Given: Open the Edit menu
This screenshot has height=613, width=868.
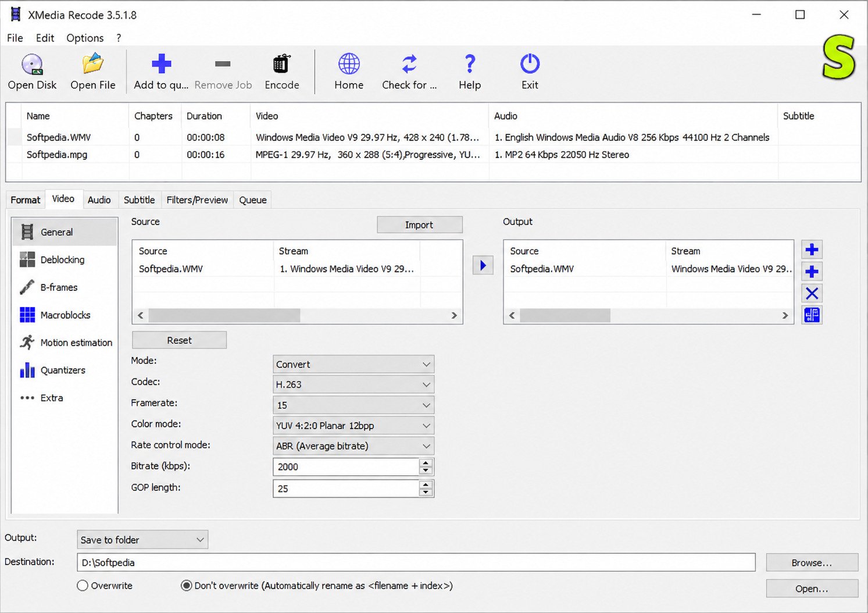Looking at the screenshot, I should pos(45,38).
